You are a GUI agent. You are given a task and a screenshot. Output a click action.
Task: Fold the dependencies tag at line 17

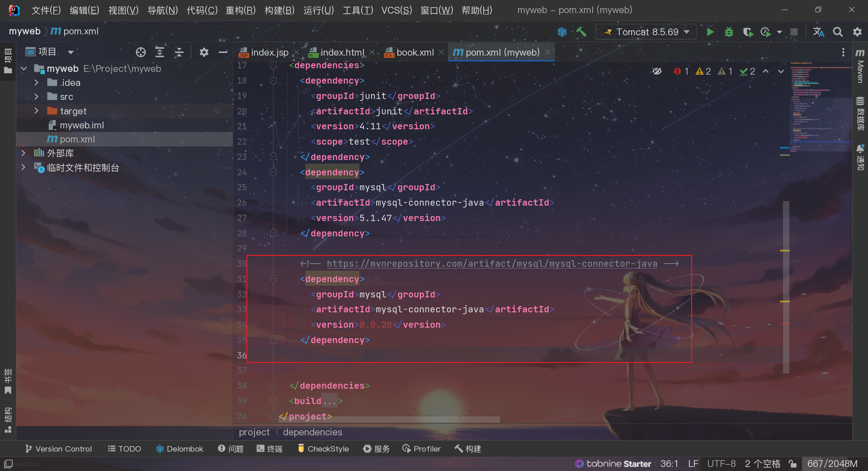point(273,66)
